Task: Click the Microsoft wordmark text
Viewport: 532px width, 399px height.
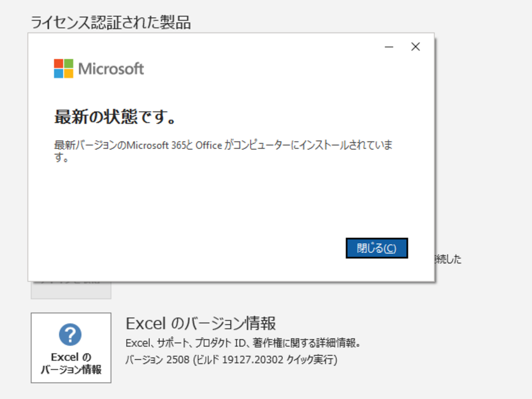Action: [111, 69]
